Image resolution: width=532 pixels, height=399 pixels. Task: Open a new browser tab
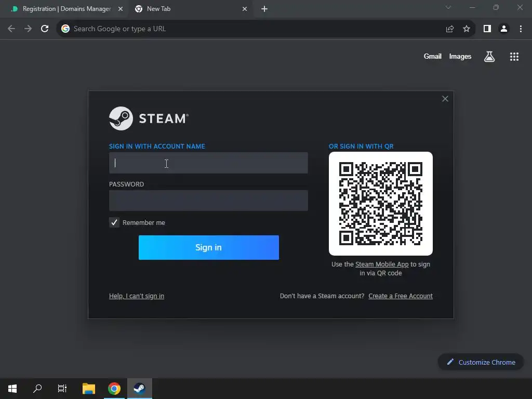point(264,9)
